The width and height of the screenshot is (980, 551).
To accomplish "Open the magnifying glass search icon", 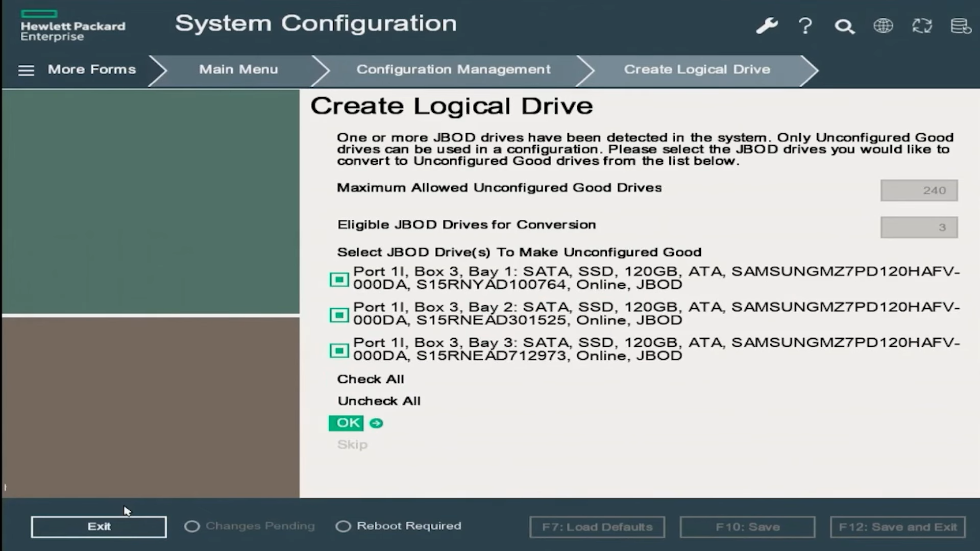I will 844,26.
